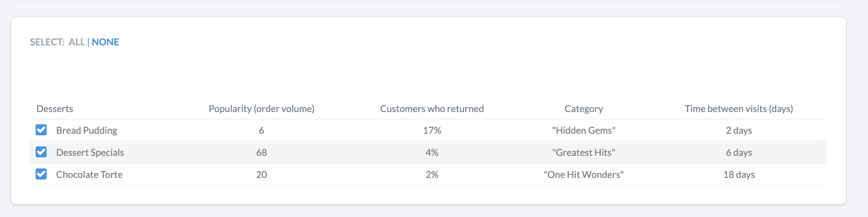868x217 pixels.
Task: Select the Bread Pudding row label
Action: point(87,130)
